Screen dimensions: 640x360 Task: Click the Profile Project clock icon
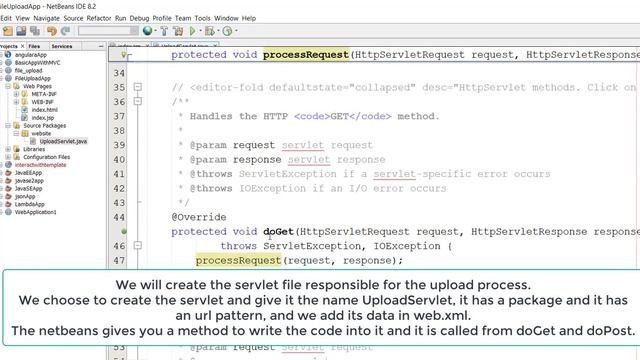[227, 31]
